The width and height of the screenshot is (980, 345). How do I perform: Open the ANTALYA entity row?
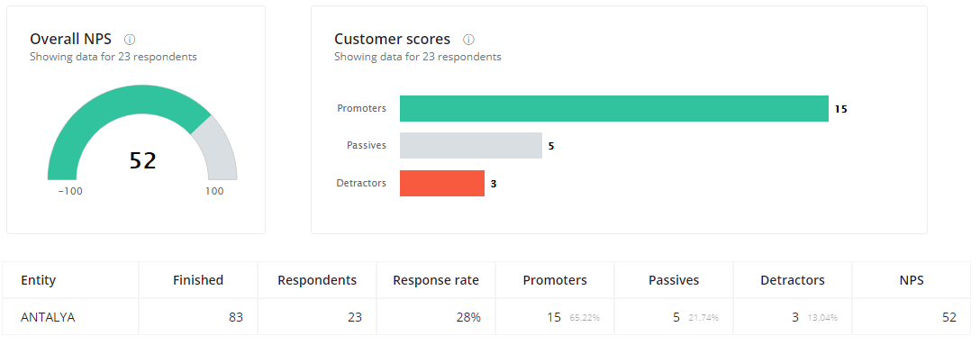tap(489, 317)
